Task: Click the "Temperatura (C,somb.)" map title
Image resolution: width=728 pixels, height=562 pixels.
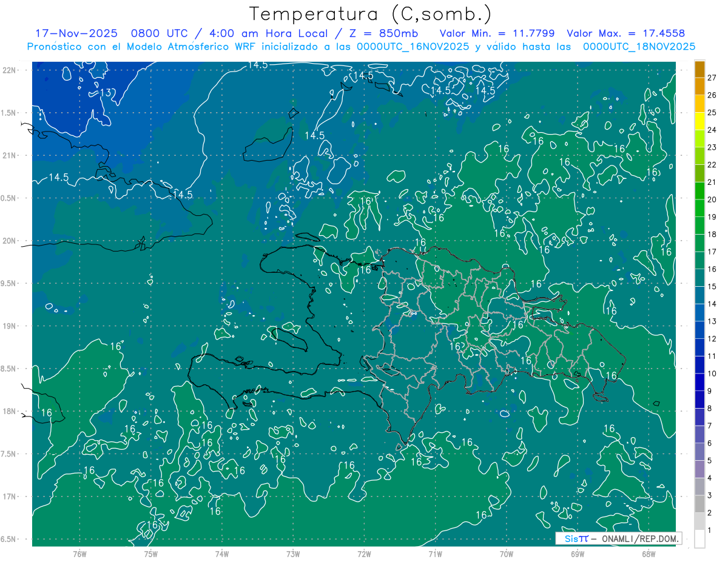Action: click(x=371, y=14)
